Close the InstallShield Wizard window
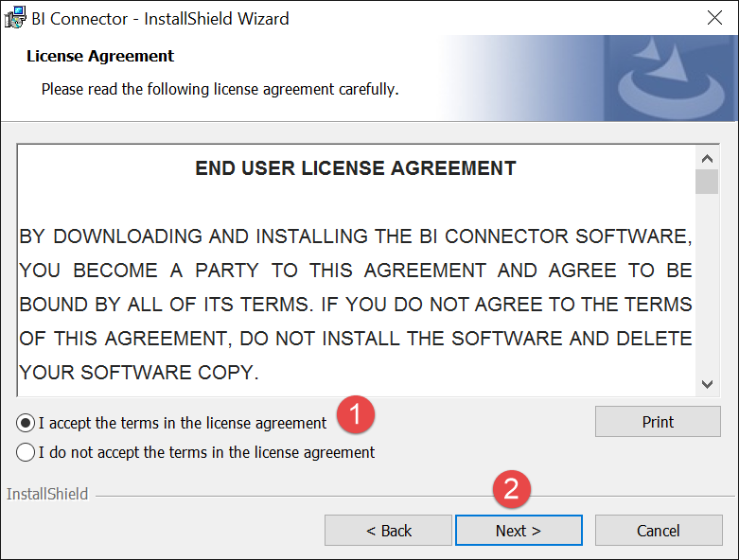 tap(714, 18)
